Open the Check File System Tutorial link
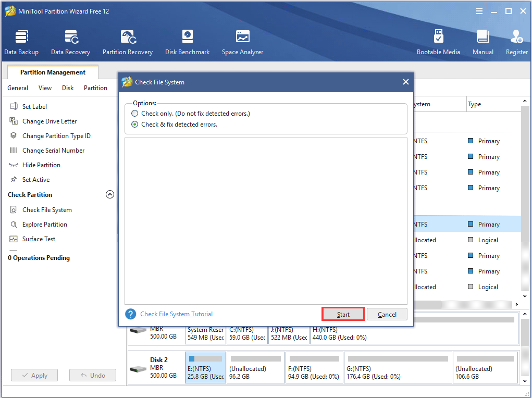This screenshot has width=532, height=398. (x=177, y=314)
